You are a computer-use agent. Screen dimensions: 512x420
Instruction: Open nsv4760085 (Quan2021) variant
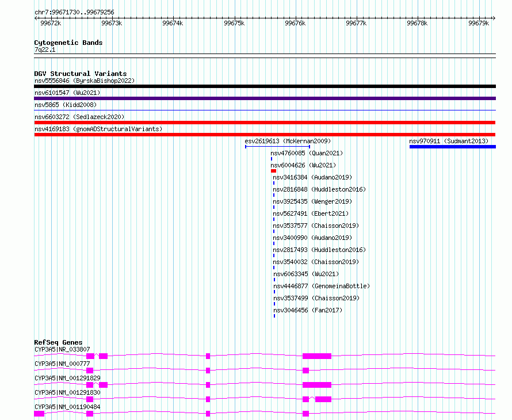307,153
